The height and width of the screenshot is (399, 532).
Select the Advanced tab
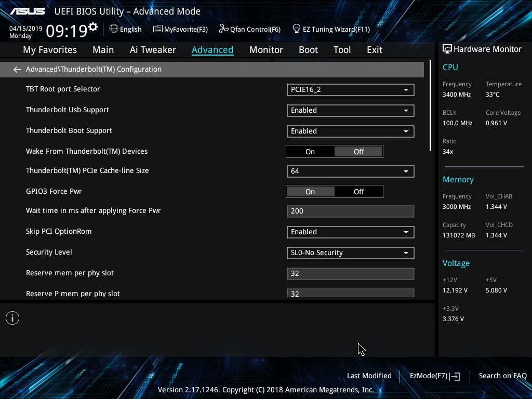tap(212, 50)
